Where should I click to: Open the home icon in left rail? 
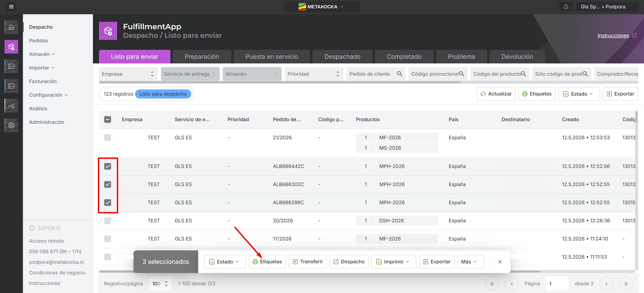pyautogui.click(x=11, y=27)
